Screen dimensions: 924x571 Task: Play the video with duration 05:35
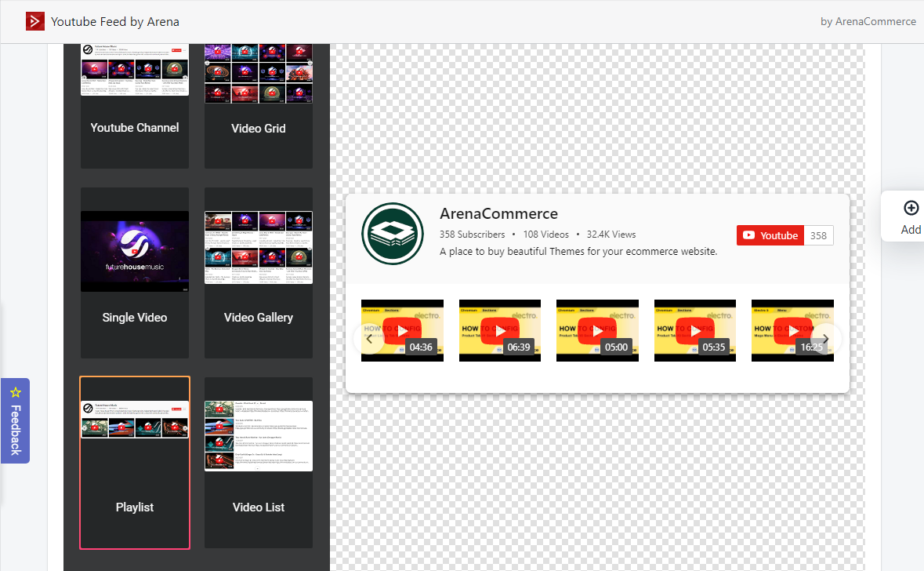pyautogui.click(x=695, y=330)
